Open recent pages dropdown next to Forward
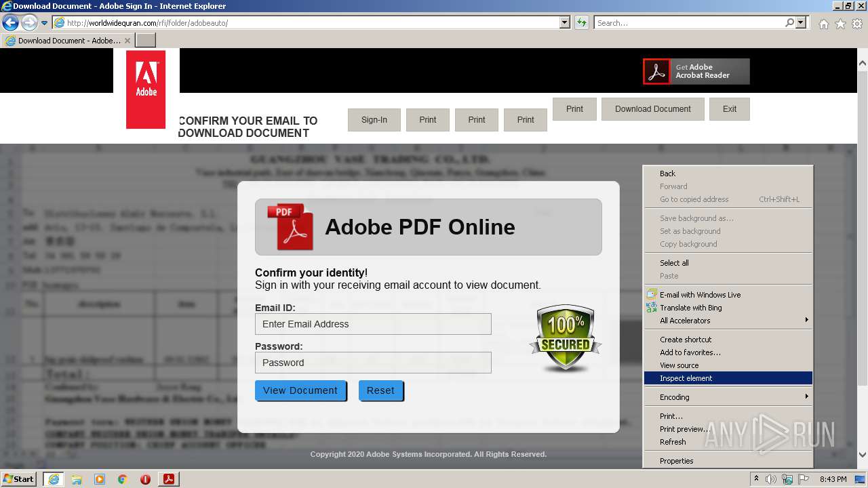This screenshot has width=868, height=488. 45,23
